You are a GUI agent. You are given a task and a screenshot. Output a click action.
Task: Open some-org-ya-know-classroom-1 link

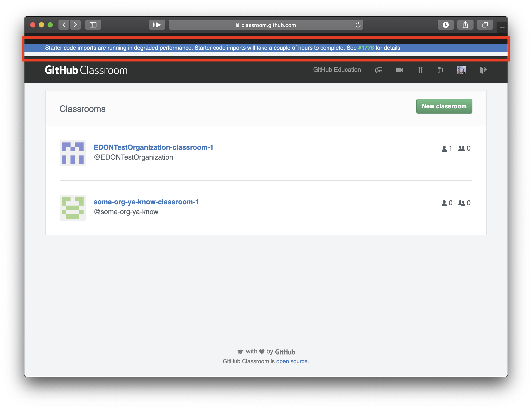click(146, 202)
